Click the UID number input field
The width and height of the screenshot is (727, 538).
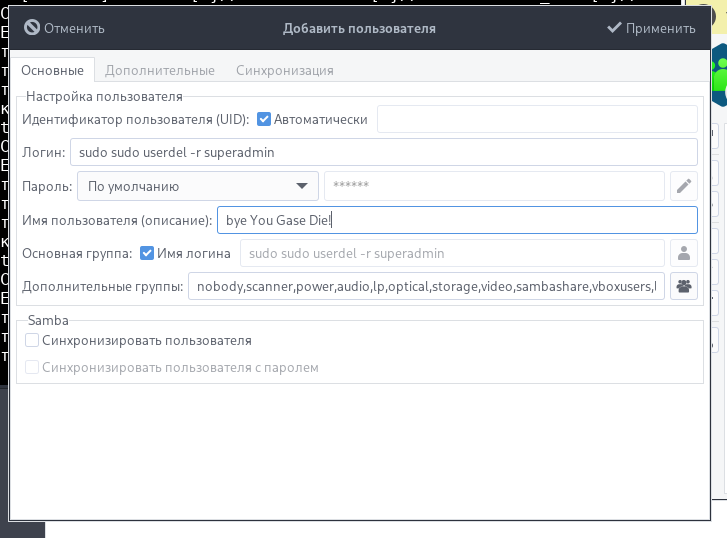[x=536, y=120]
